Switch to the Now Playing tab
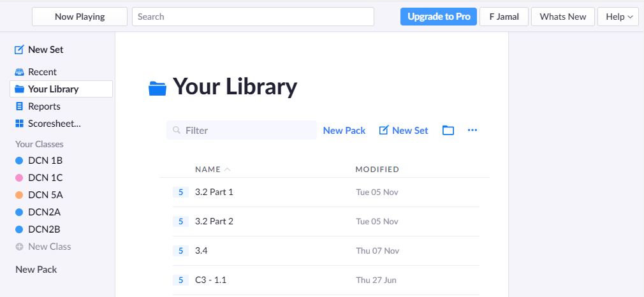This screenshot has width=644, height=297. pos(80,17)
